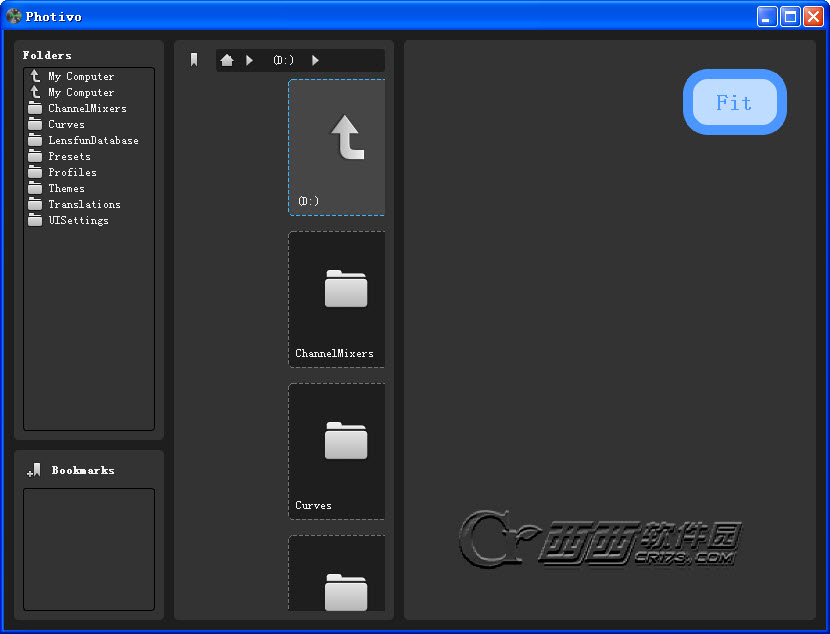830x634 pixels.
Task: Close the Photivo window
Action: 814,16
